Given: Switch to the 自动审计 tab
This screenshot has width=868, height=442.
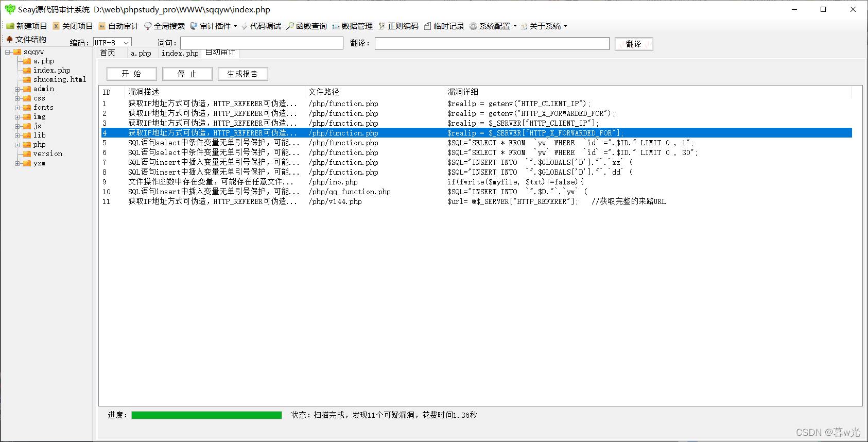Looking at the screenshot, I should click(x=220, y=52).
